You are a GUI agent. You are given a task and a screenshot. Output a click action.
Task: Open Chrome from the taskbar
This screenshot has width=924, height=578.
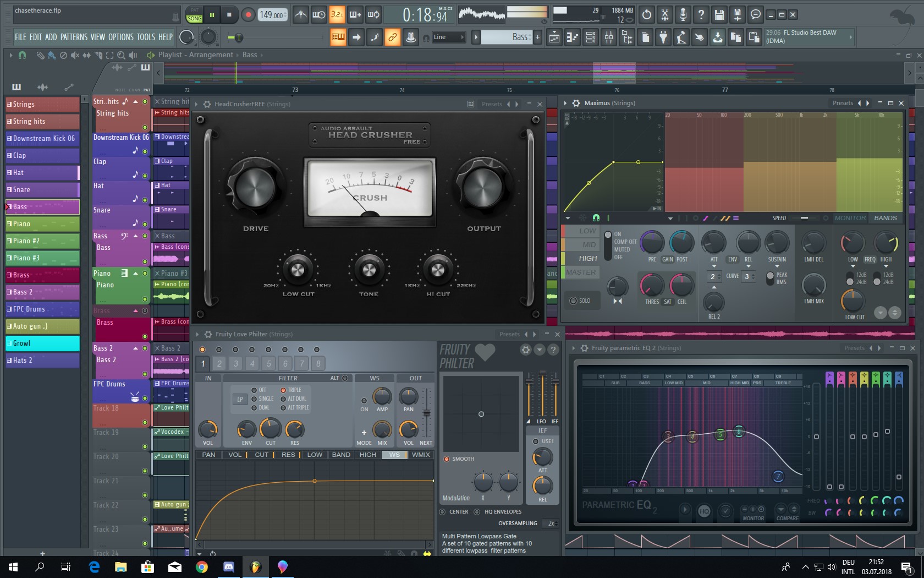point(202,566)
